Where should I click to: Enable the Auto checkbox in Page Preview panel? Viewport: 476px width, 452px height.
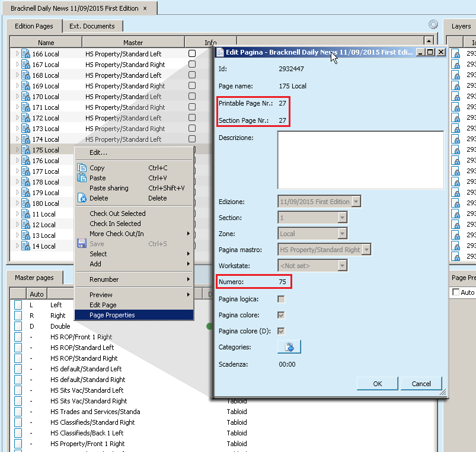[456, 292]
